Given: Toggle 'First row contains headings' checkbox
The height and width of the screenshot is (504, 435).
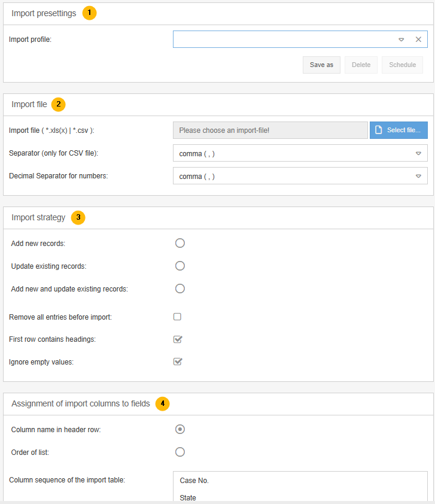Looking at the screenshot, I should click(x=177, y=339).
